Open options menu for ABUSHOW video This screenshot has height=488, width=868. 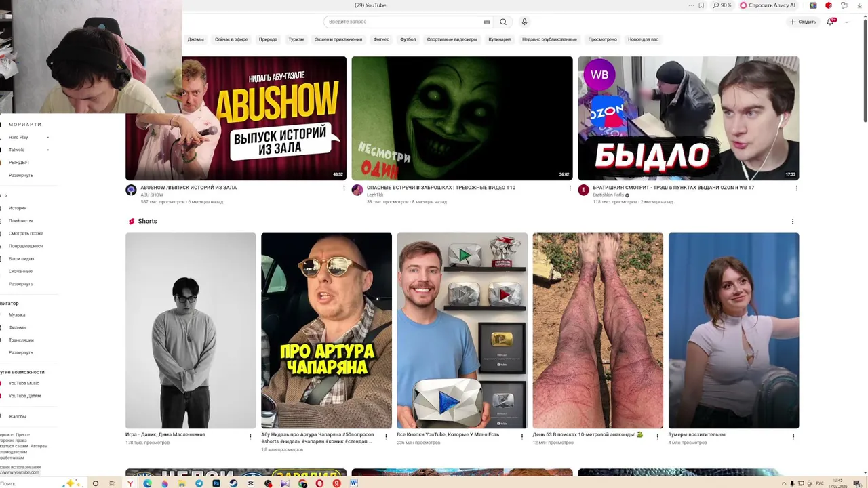344,188
